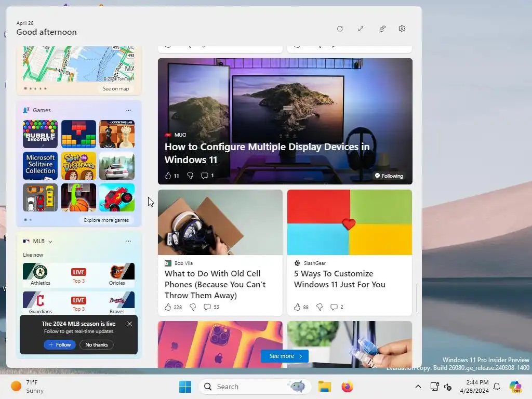Like the SlashGear article
The height and width of the screenshot is (399, 532).
[x=297, y=307]
